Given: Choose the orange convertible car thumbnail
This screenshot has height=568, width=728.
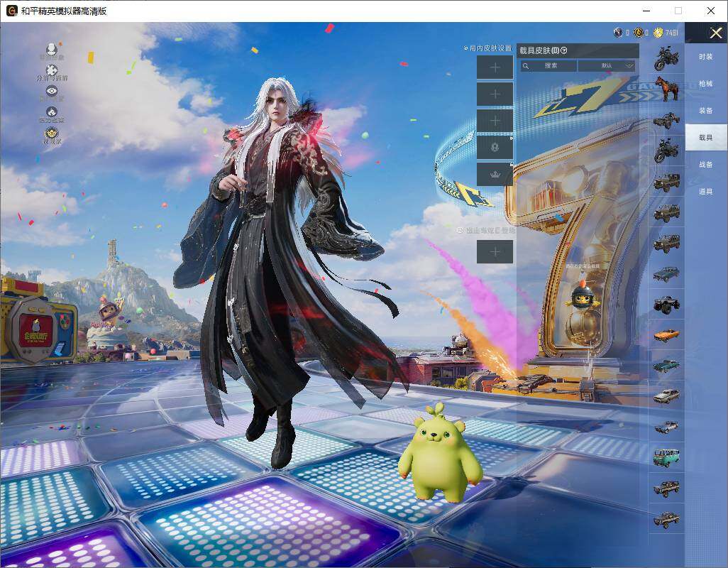Looking at the screenshot, I should click(667, 335).
